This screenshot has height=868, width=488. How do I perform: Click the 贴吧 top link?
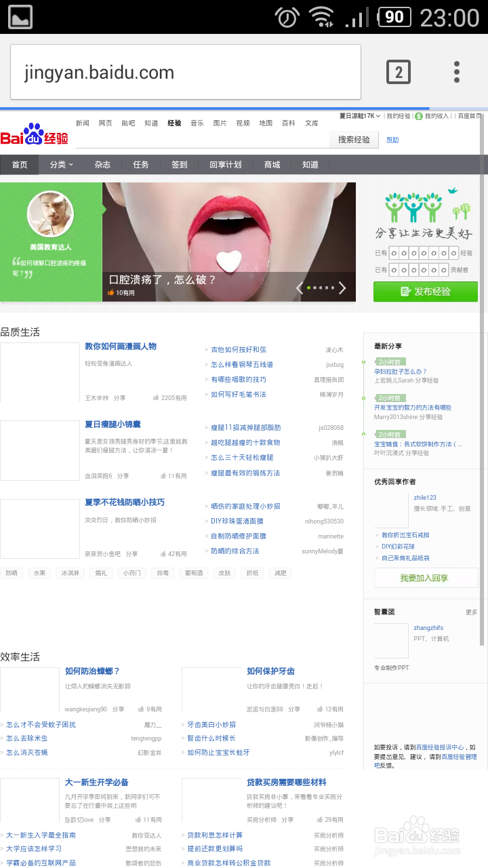(128, 123)
